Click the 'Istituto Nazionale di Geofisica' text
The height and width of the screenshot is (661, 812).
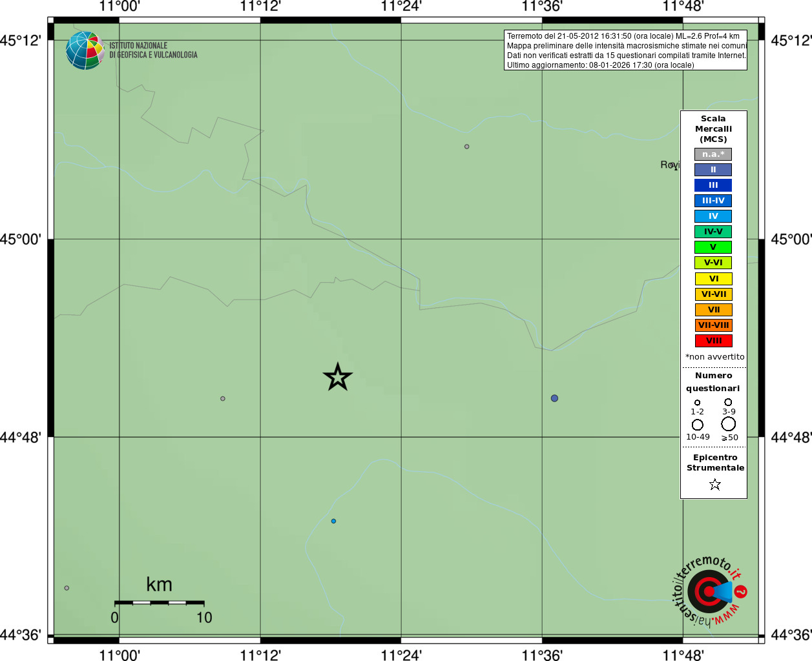pyautogui.click(x=153, y=50)
